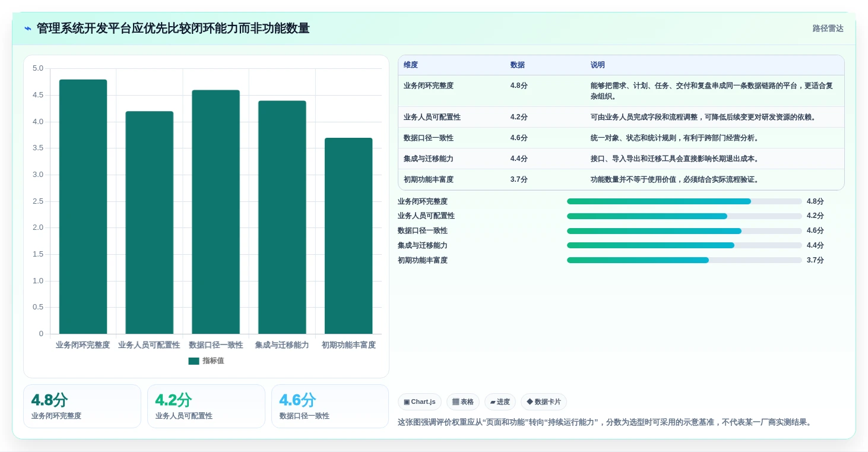Screen dimensions: 868x452
Task: Open the 4.2分 业务人员可配置性 data card
Action: [x=206, y=406]
